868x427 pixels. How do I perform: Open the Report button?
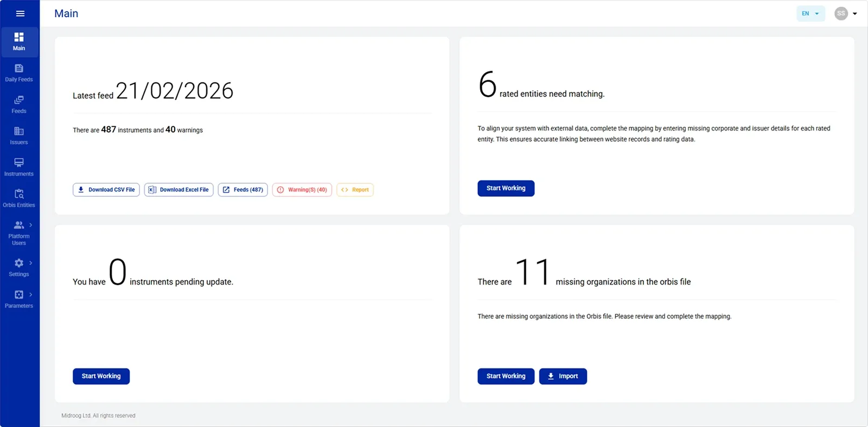(355, 190)
